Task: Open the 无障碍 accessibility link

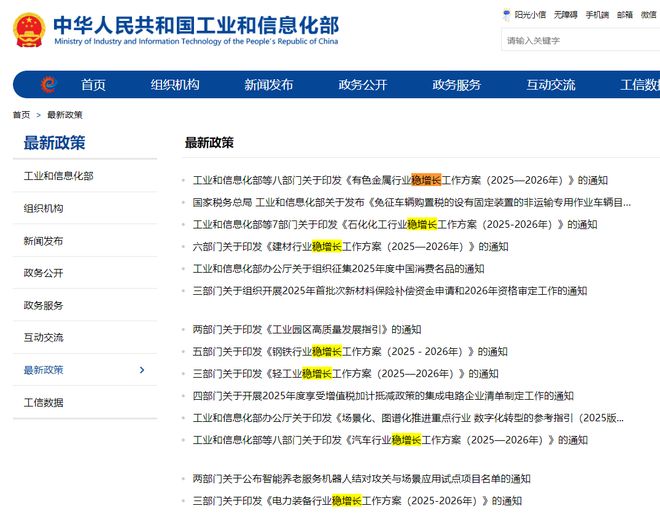Action: tap(567, 15)
